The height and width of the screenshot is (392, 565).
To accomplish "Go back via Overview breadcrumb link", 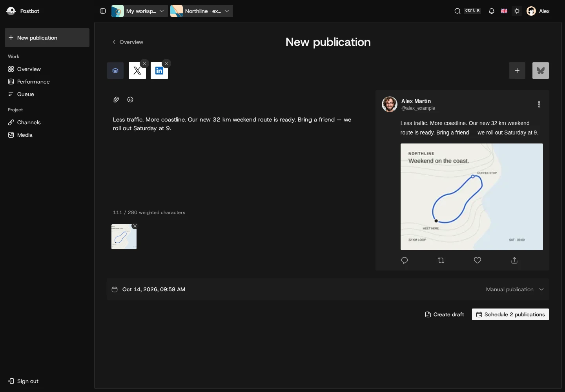I will click(x=128, y=42).
